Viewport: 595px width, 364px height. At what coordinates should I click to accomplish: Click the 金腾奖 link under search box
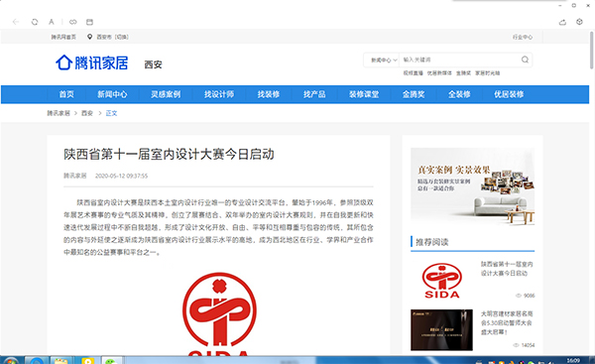point(463,72)
